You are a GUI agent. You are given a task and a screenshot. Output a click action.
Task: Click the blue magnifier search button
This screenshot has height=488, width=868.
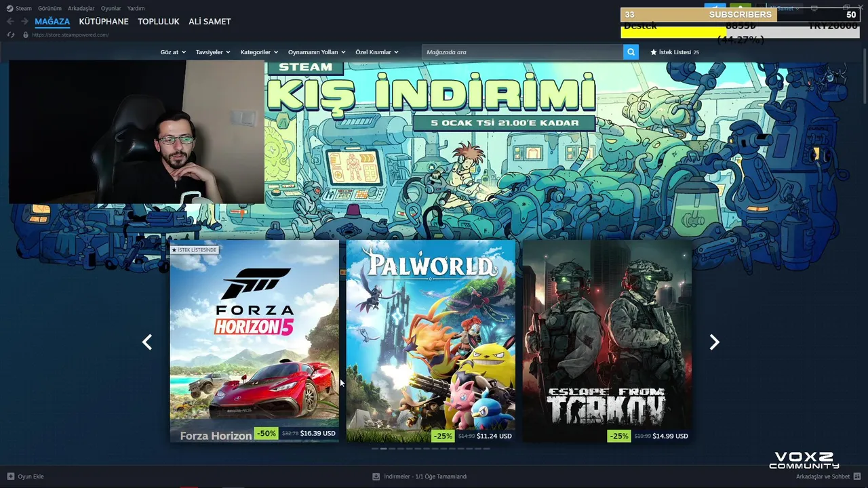(631, 52)
